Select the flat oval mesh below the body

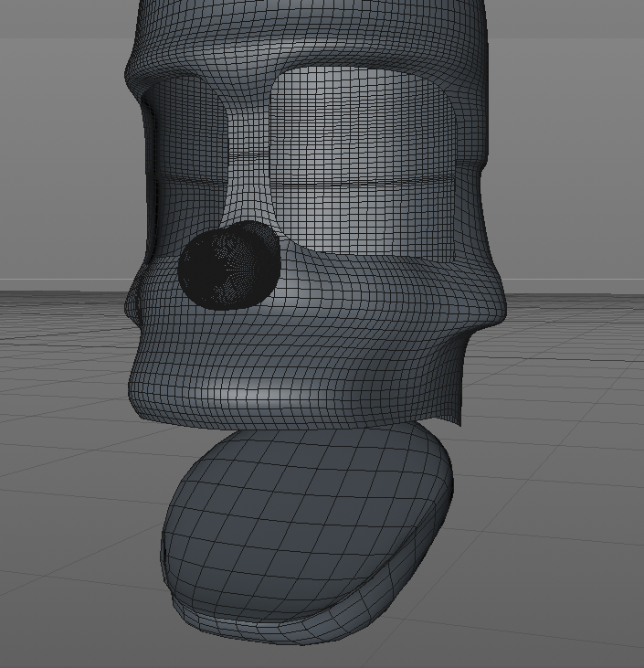click(x=307, y=535)
